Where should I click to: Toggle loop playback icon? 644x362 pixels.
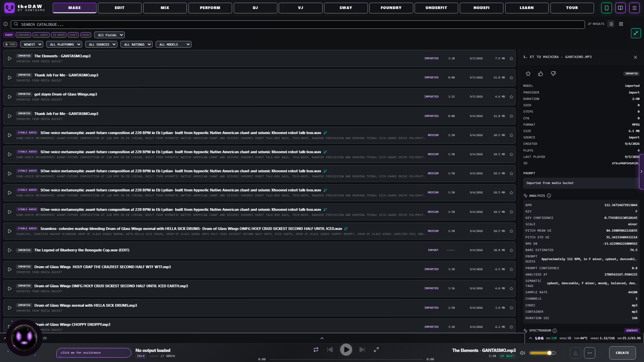316,350
